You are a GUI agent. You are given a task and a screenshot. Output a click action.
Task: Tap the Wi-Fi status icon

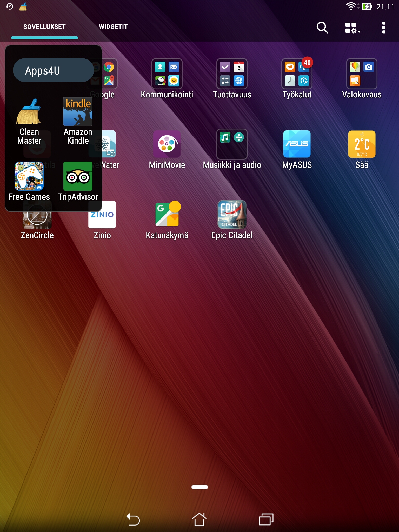(351, 6)
